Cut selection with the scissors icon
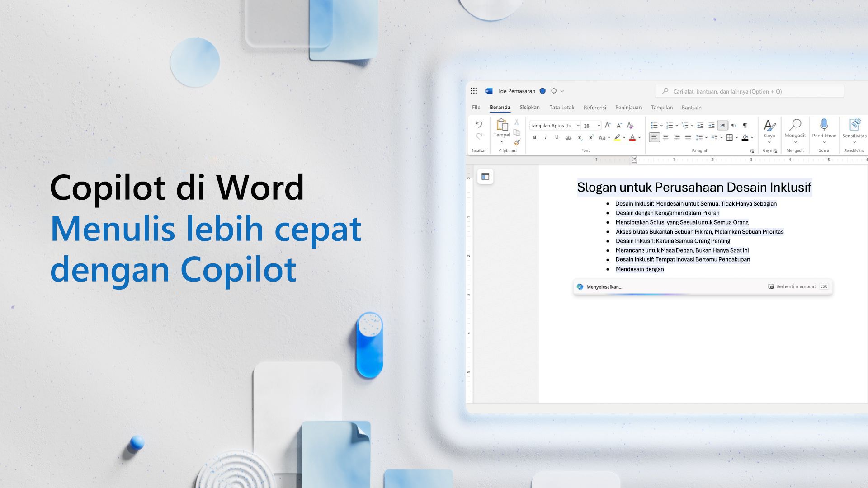Screen dimensions: 868x488 (x=517, y=122)
